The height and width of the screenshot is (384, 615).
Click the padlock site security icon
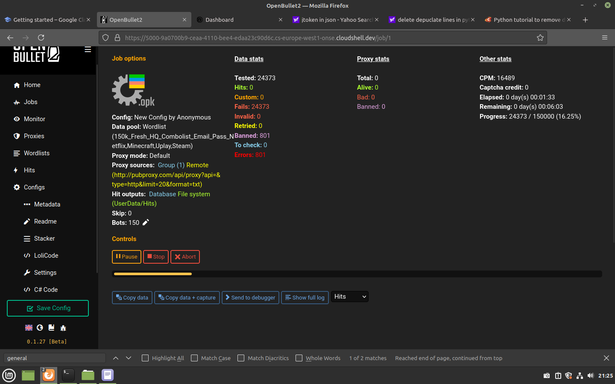pos(117,38)
